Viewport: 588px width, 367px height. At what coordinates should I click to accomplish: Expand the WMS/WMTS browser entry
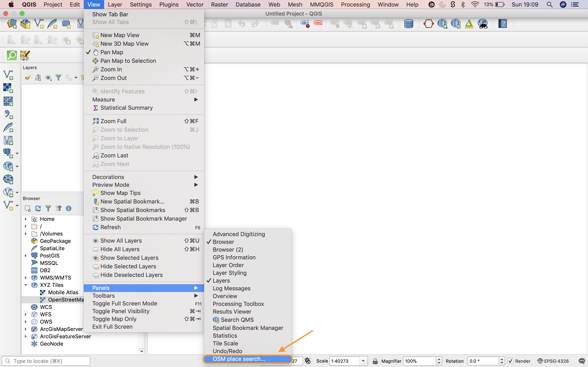[26, 277]
